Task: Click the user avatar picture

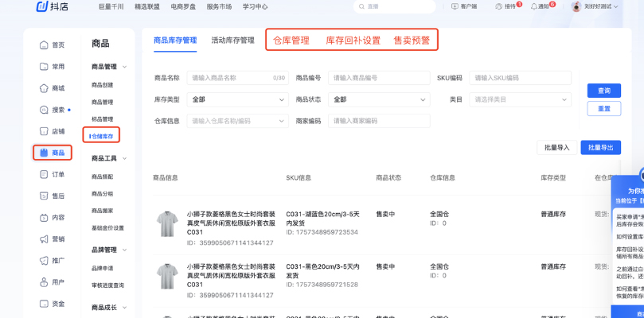Action: (x=576, y=6)
